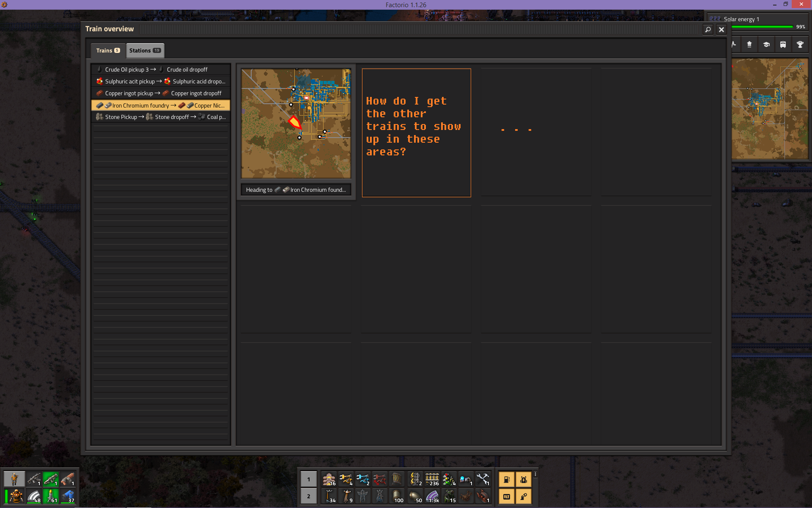Open the character slot icon
The image size is (812, 508).
tap(14, 479)
